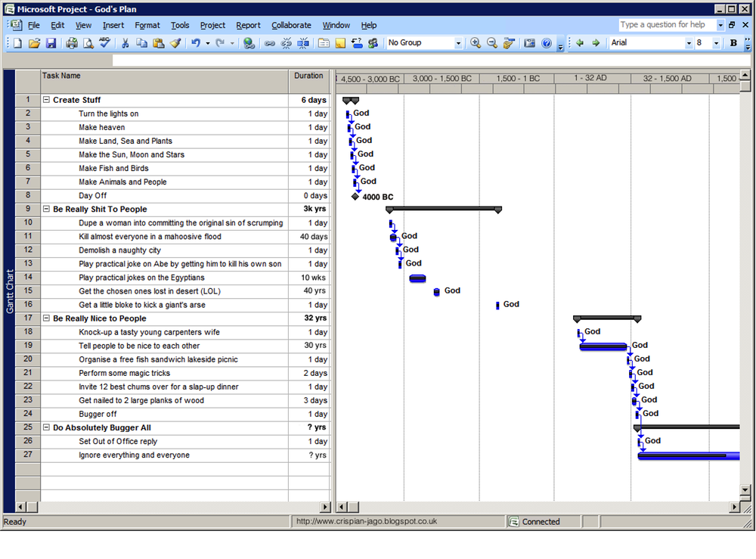Unlink tasks with the broken chain icon
756x559 pixels.
tap(287, 43)
